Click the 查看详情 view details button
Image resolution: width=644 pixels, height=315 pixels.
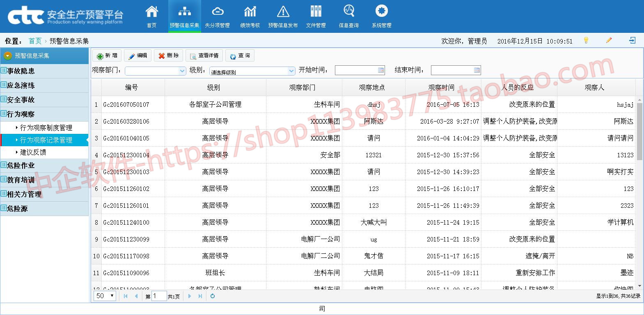pyautogui.click(x=204, y=55)
